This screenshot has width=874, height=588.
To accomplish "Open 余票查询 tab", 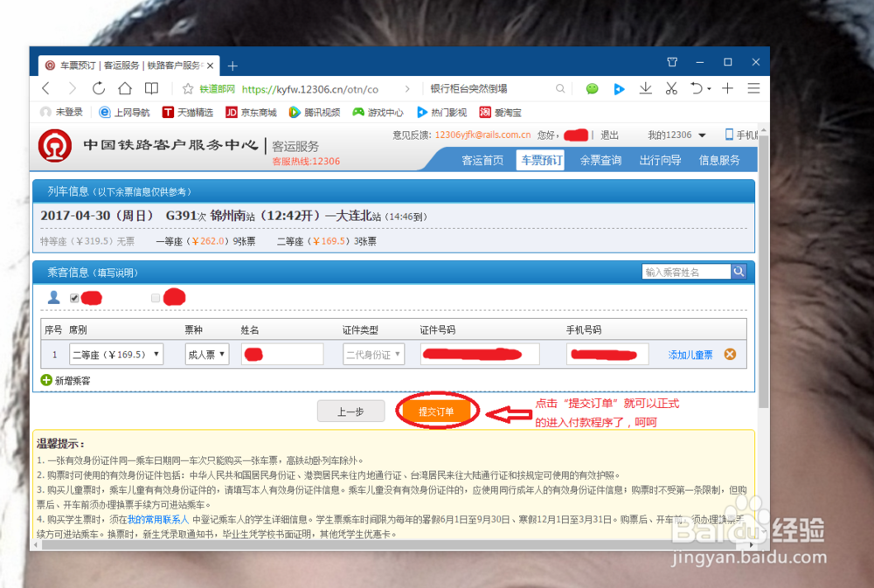I will pyautogui.click(x=600, y=161).
